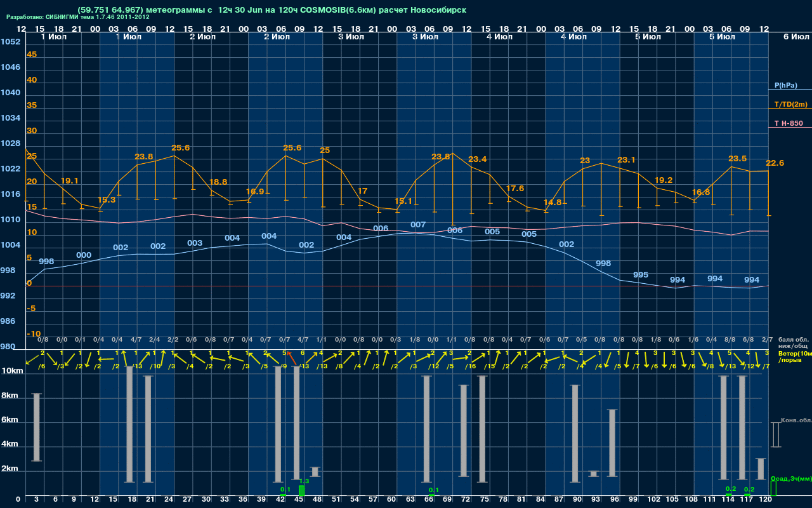Image resolution: width=812 pixels, height=508 pixels.
Task: Click the convective cloud bar above hour 96
Action: (612, 443)
